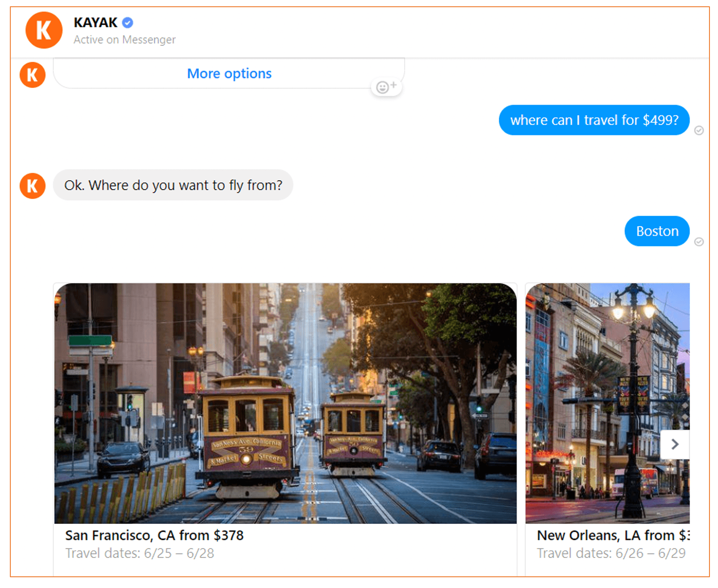Select the 'Ok. Where do you want to fly from?' bubble

(x=173, y=185)
